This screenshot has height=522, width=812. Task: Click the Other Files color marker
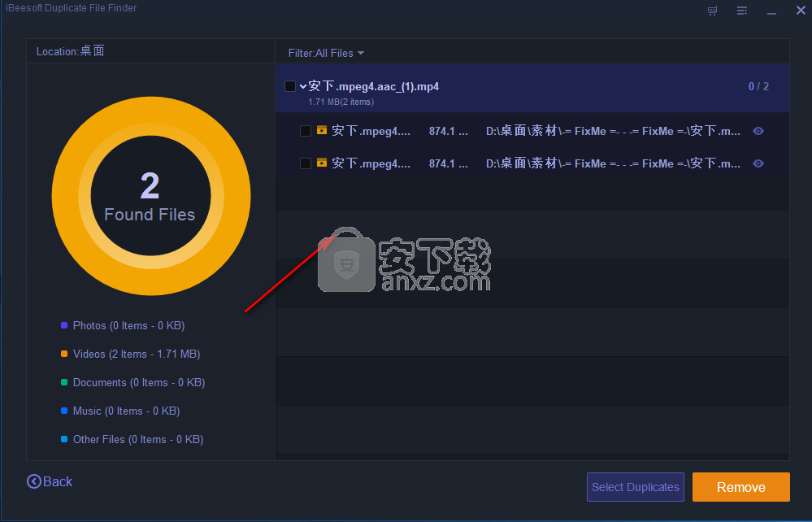[64, 440]
